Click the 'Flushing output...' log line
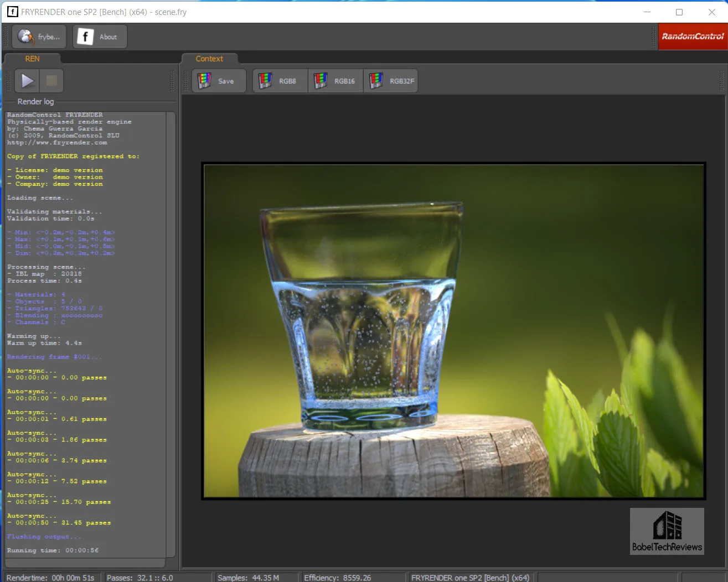The height and width of the screenshot is (582, 728). 44,537
